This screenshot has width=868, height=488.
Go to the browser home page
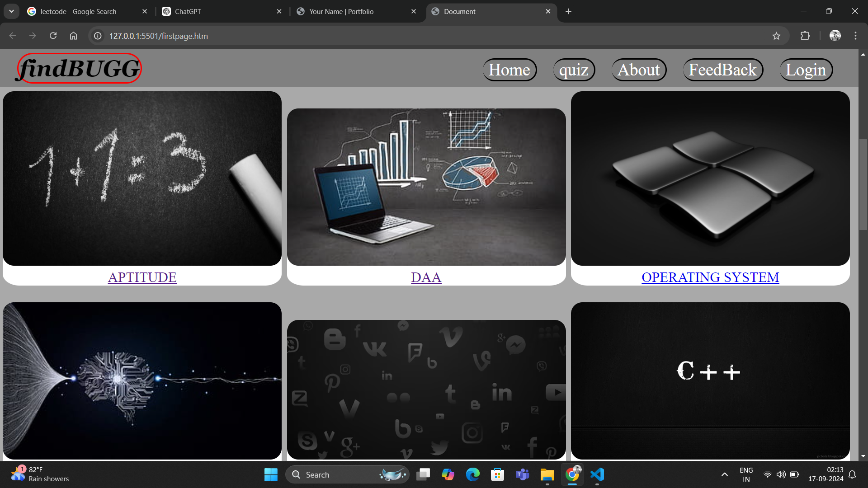(73, 36)
